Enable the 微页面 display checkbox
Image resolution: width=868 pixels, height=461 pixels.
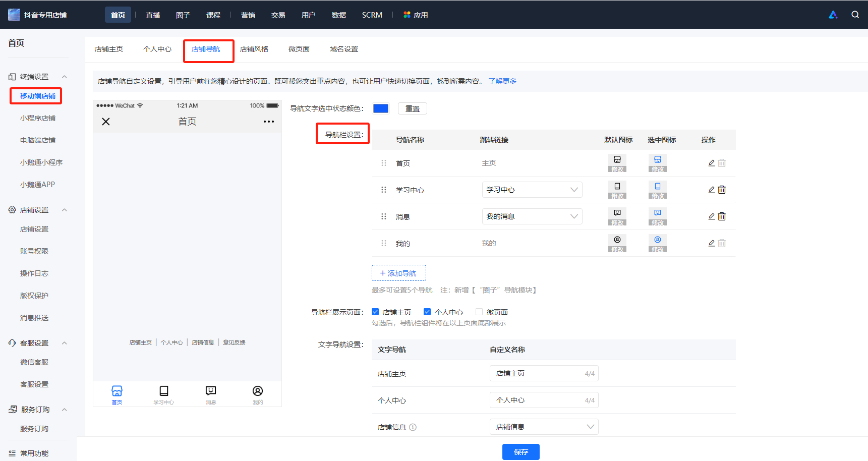coord(479,312)
